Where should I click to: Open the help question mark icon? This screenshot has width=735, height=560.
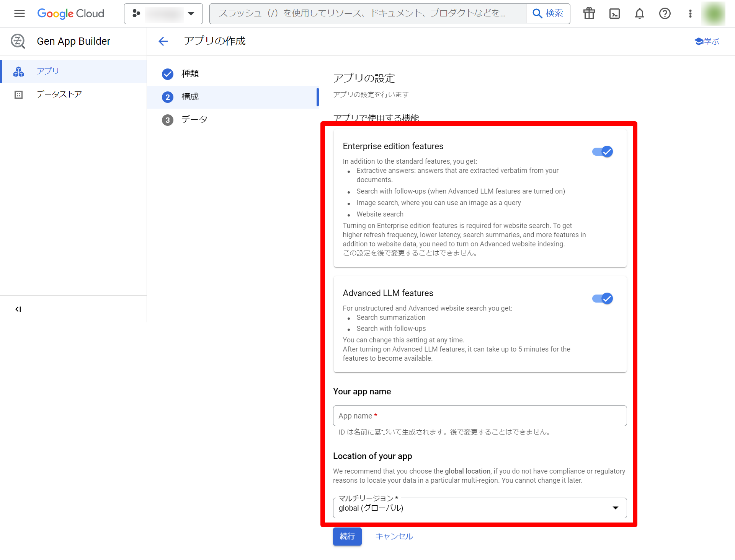[x=665, y=14]
